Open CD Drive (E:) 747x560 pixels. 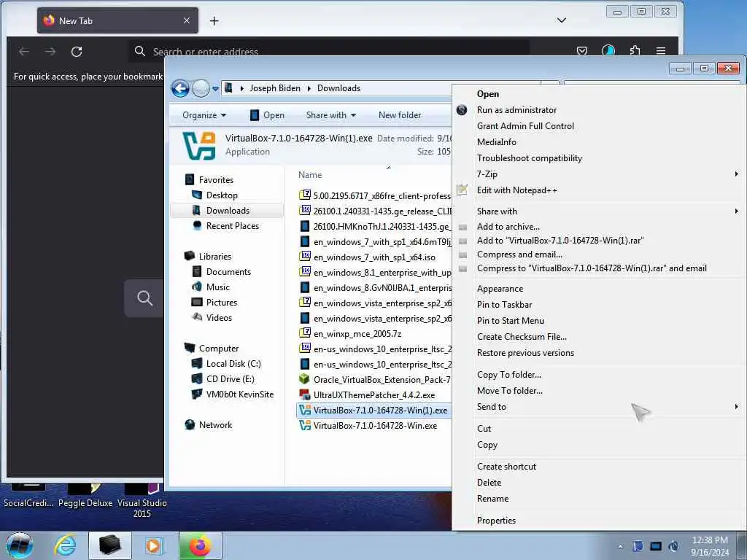coord(230,379)
